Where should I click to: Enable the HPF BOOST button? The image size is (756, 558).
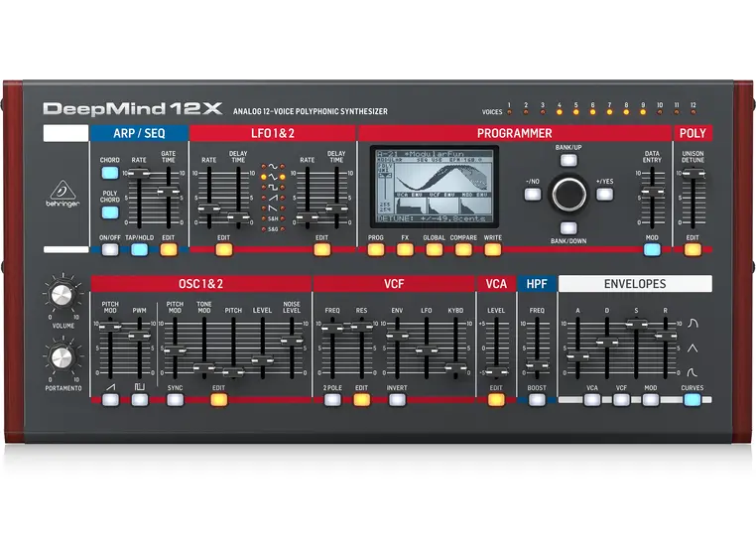point(537,400)
